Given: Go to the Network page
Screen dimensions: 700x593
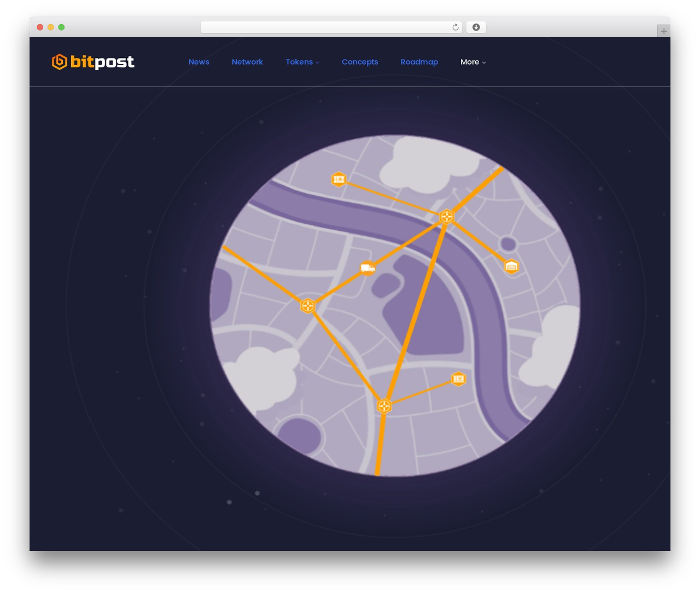Looking at the screenshot, I should 247,62.
